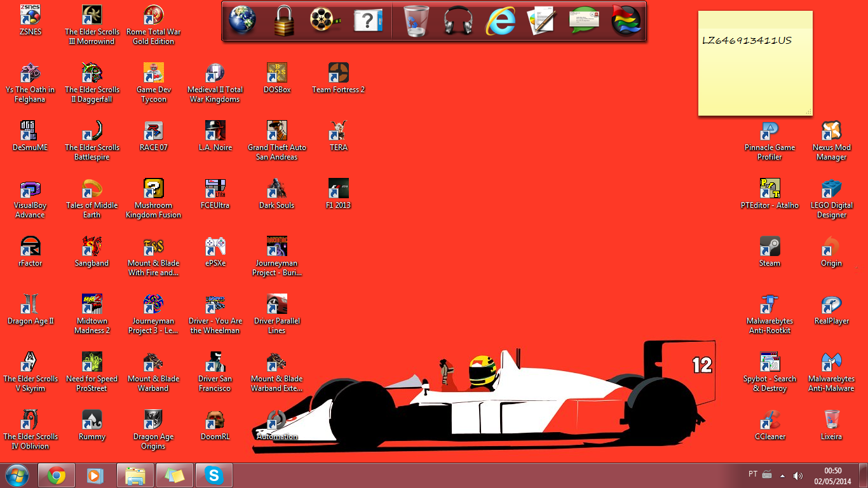Click the TERA game icon
868x488 pixels.
click(339, 130)
